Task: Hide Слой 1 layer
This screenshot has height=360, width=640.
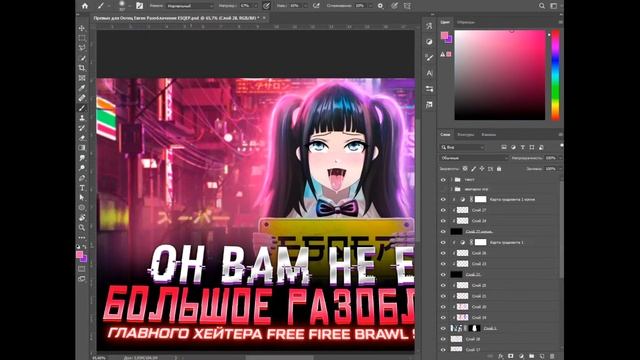Action: 443,328
